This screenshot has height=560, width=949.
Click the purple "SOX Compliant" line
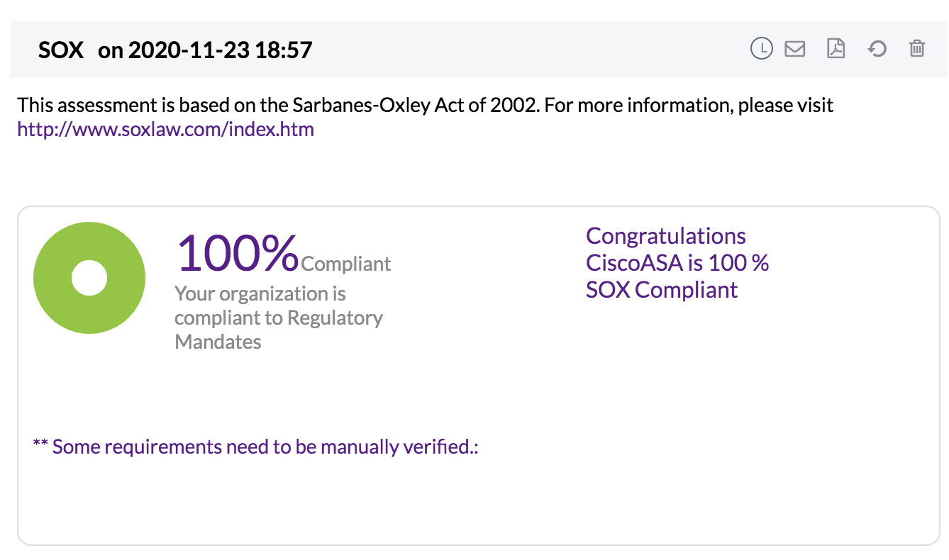coord(661,290)
